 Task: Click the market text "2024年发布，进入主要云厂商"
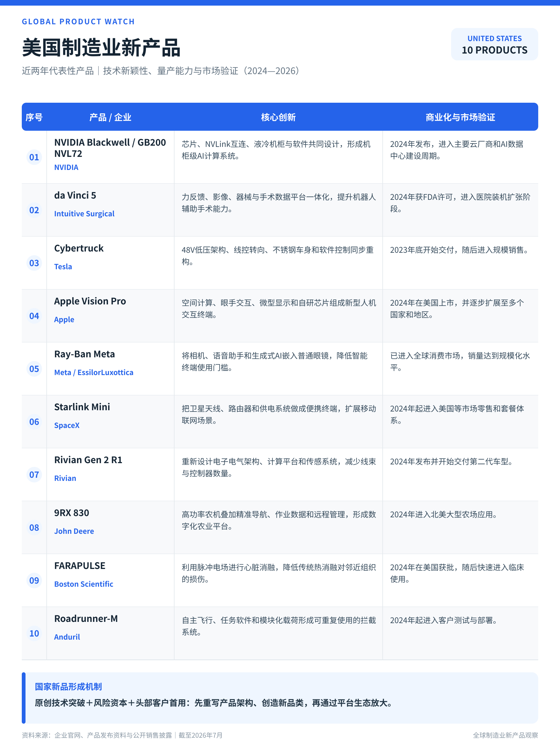pyautogui.click(x=457, y=150)
